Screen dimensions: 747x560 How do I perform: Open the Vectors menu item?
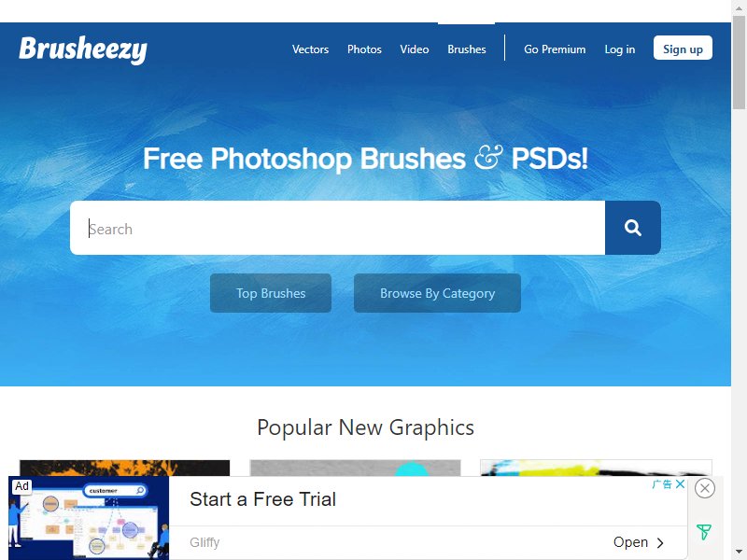(310, 49)
